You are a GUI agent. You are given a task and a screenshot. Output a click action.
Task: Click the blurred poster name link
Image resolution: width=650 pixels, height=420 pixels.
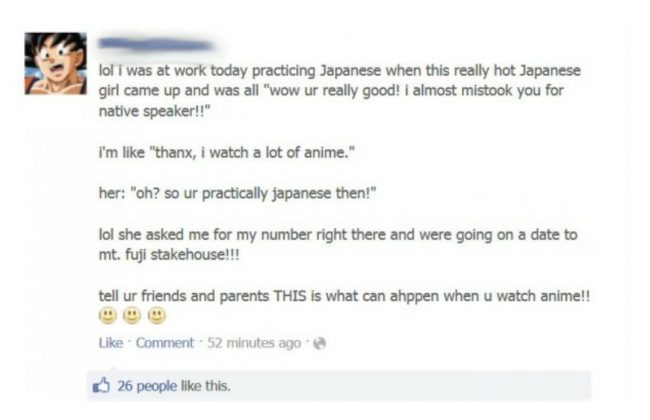coord(156,44)
